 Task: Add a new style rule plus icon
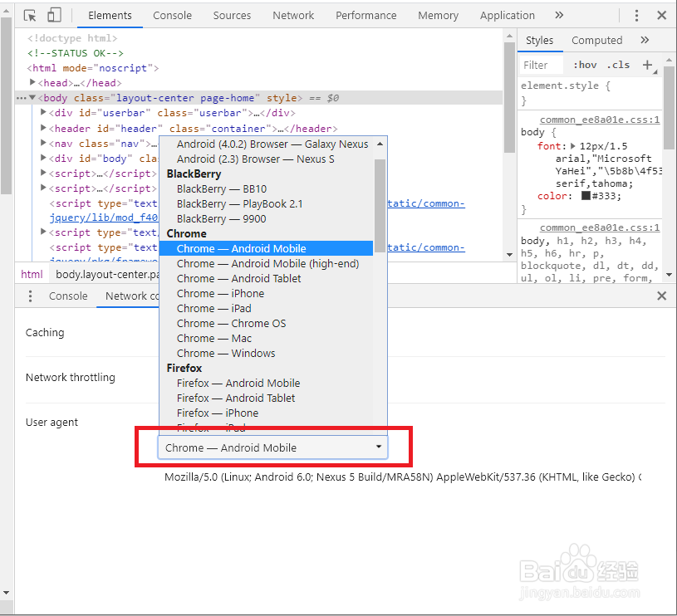click(647, 65)
